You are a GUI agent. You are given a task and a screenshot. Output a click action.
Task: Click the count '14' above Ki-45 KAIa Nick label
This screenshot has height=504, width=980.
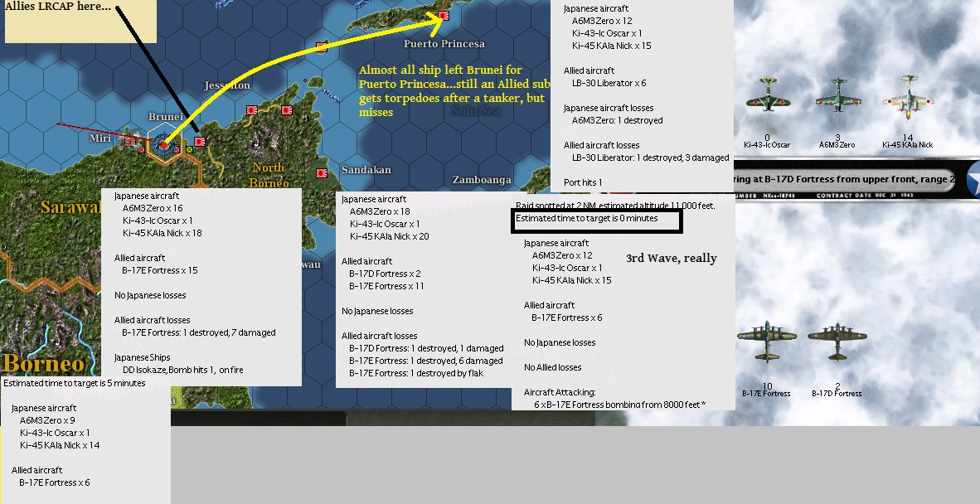coord(908,138)
